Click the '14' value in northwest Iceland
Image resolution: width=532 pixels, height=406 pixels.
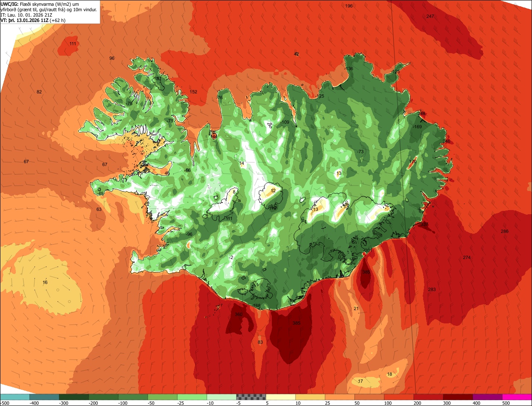(x=242, y=163)
